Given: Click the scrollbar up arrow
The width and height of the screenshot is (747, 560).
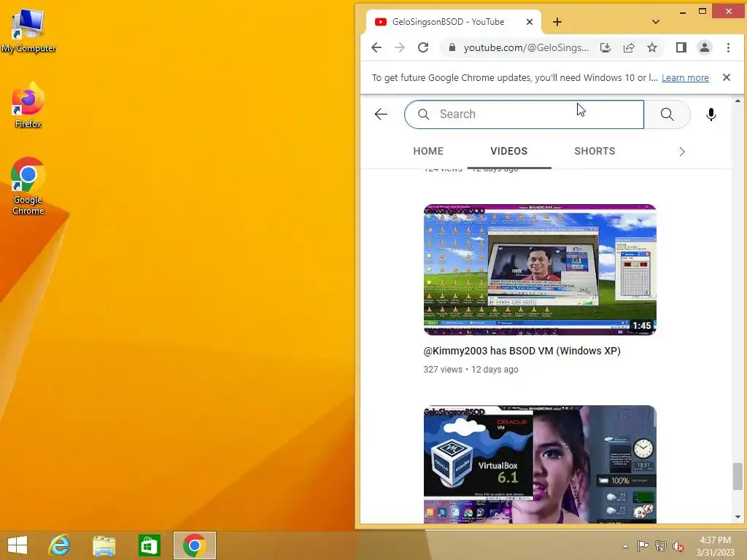Looking at the screenshot, I should pyautogui.click(x=738, y=101).
